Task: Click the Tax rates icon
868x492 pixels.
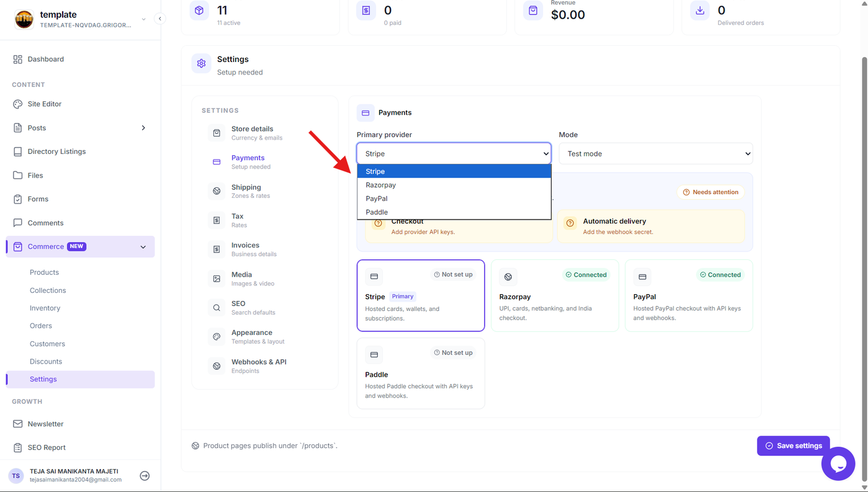Action: (217, 220)
